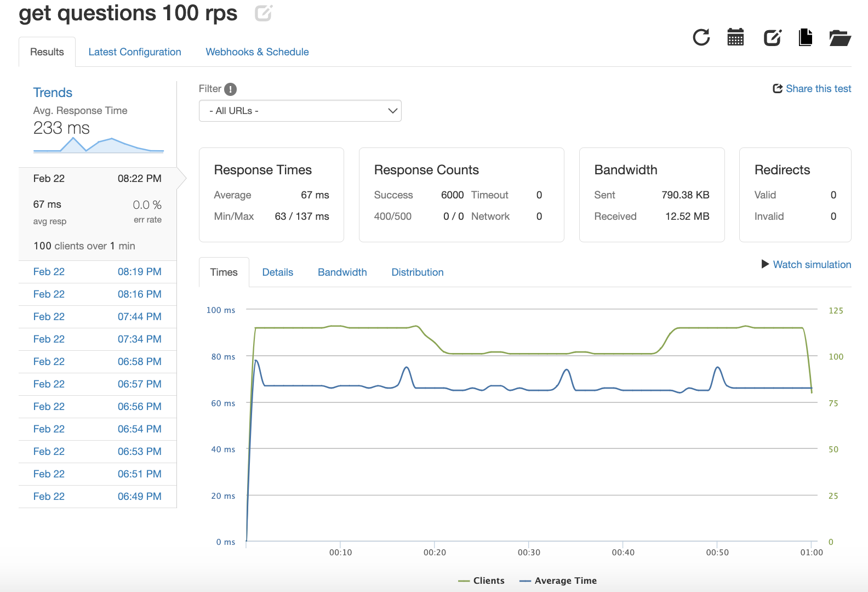
Task: Open the All URLs filter dropdown
Action: tap(300, 111)
